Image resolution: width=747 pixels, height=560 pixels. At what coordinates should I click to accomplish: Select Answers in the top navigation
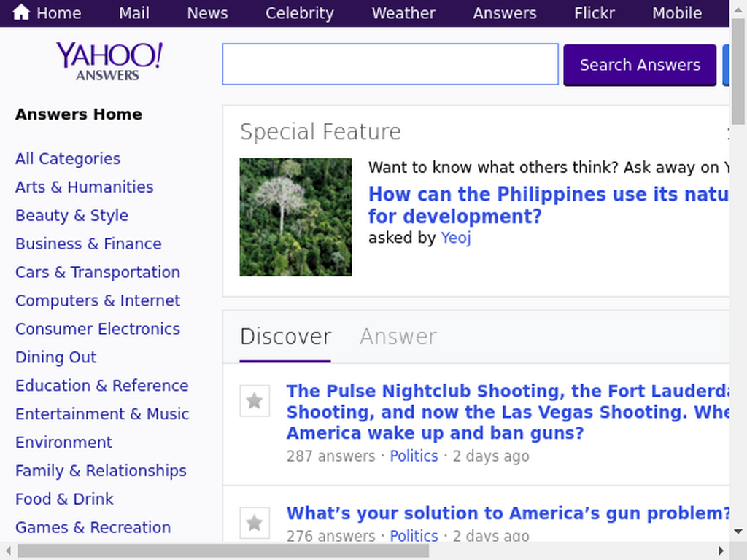[505, 13]
